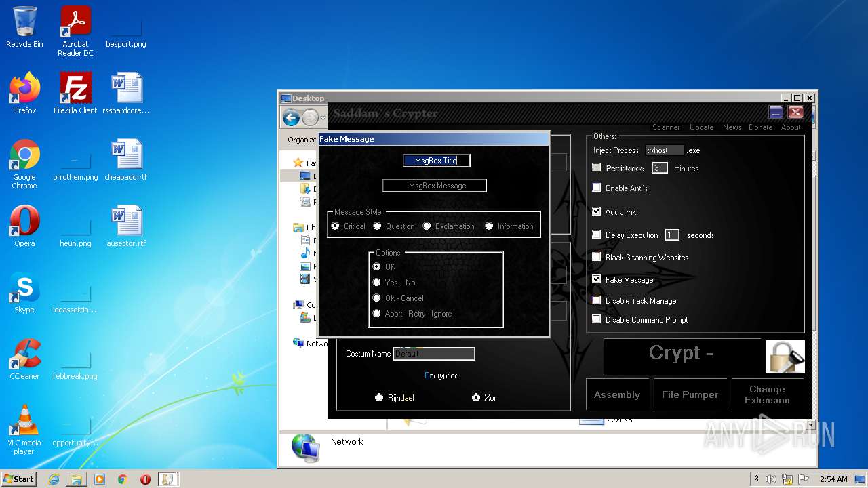Open Google Chrome desktop shortcut

coord(24,164)
